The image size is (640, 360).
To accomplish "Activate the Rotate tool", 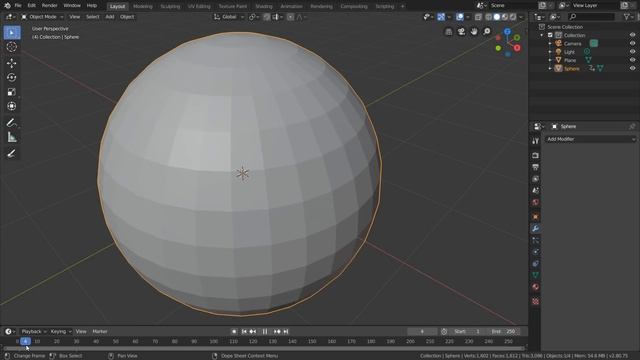I will [12, 78].
